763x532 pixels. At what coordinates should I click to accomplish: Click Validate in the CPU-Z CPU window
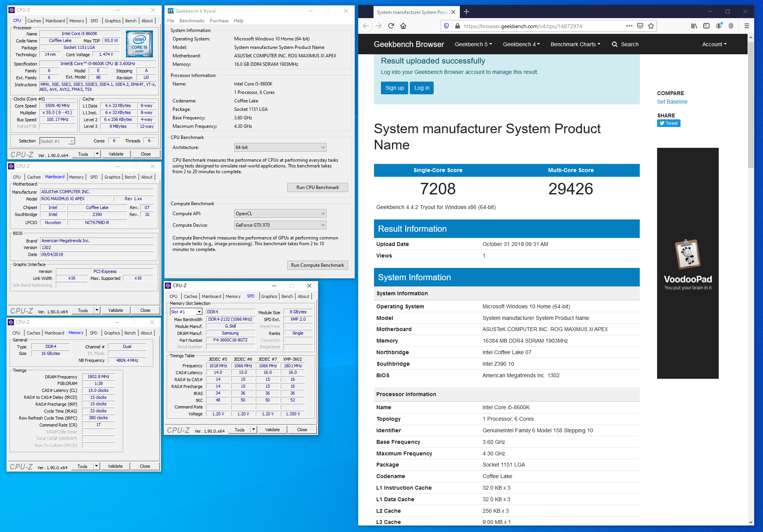pyautogui.click(x=116, y=154)
